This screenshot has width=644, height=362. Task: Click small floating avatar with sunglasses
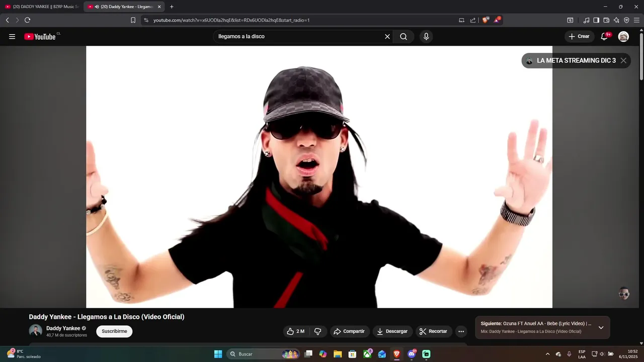click(624, 294)
